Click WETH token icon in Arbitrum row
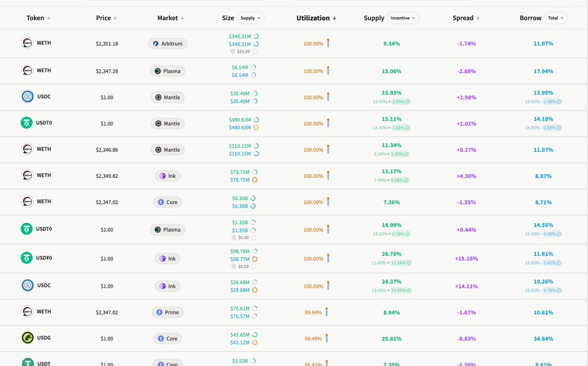Image resolution: width=588 pixels, height=366 pixels. [27, 43]
